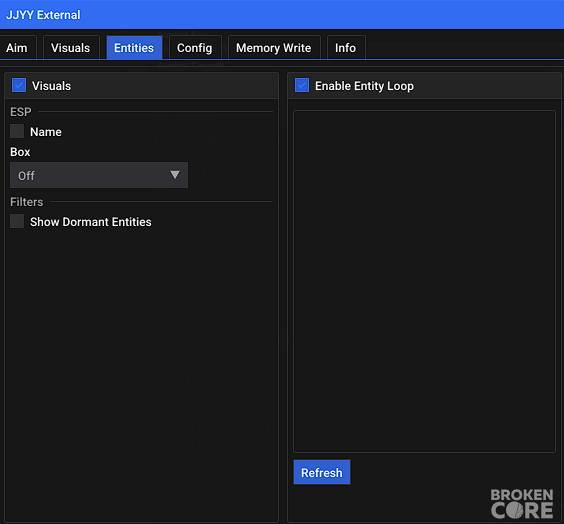Show the Info tab
Viewport: 564px width, 524px height.
point(345,47)
